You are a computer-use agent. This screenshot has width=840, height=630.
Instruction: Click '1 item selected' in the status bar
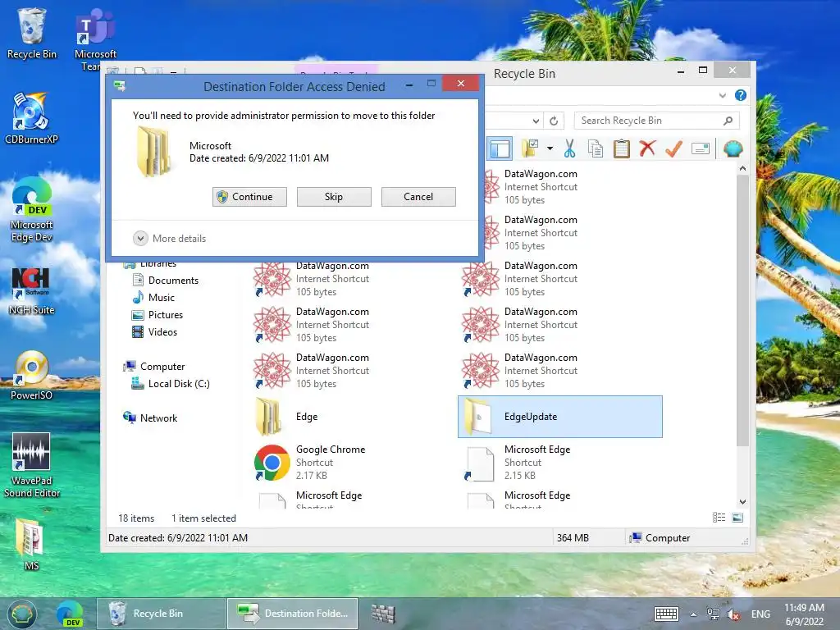203,518
